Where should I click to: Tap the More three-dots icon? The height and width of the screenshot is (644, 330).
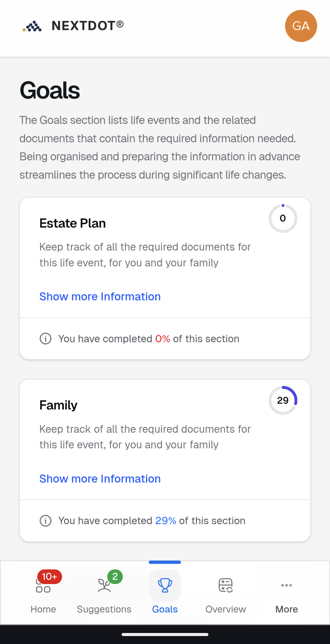(287, 585)
